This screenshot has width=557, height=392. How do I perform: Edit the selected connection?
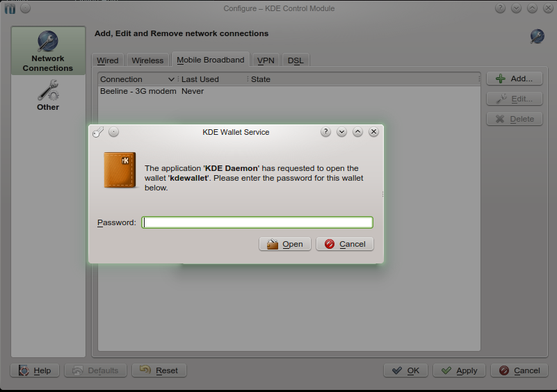click(x=515, y=99)
